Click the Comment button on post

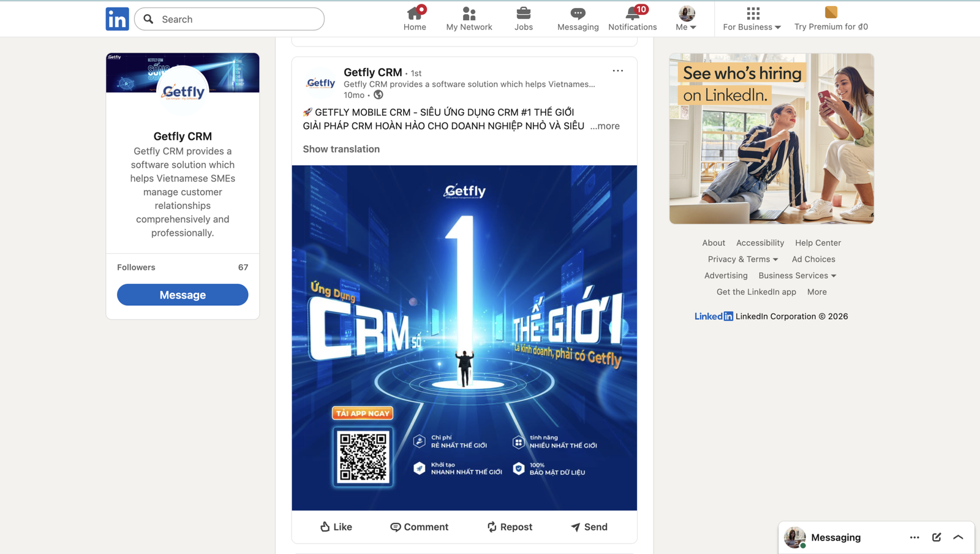click(420, 527)
